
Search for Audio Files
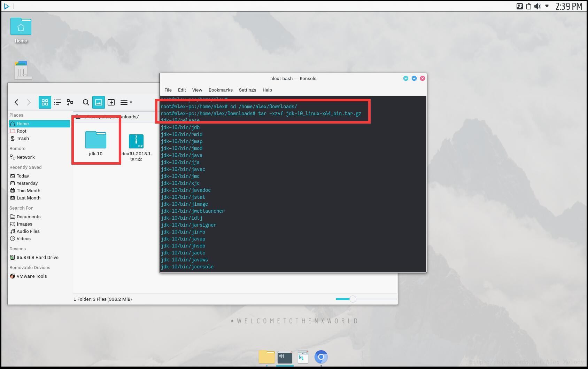pos(39,231)
